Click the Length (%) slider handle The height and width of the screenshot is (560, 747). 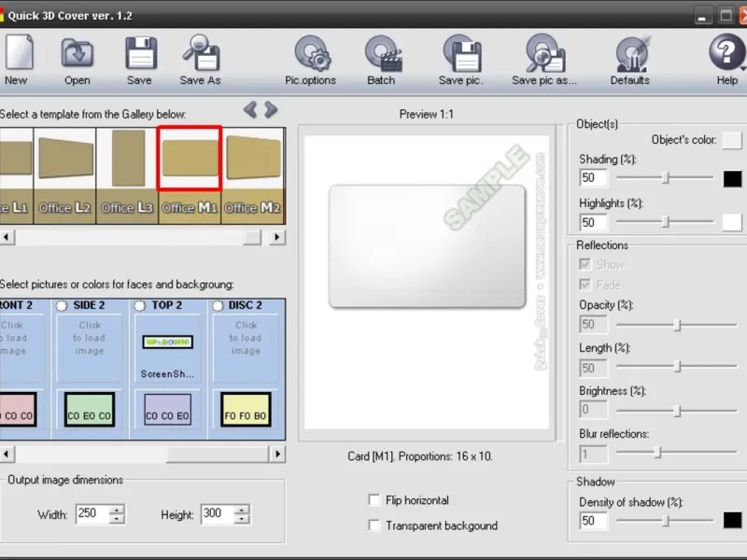click(x=678, y=367)
